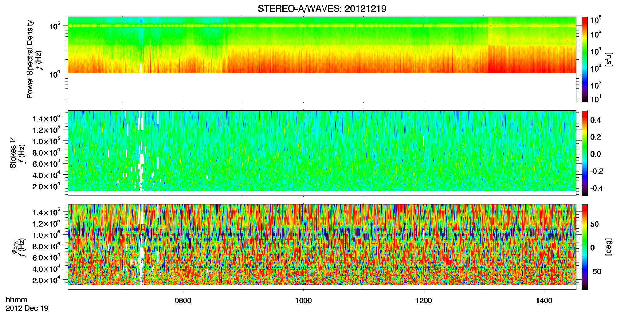Click the 10^5 tick label on the Power Spectral Density axis
This screenshot has height=332, width=644.
pos(54,26)
